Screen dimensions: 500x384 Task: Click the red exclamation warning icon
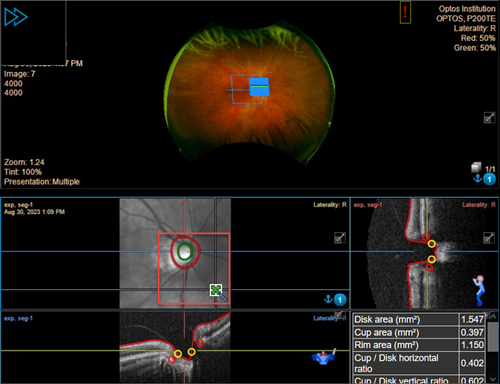pyautogui.click(x=405, y=13)
